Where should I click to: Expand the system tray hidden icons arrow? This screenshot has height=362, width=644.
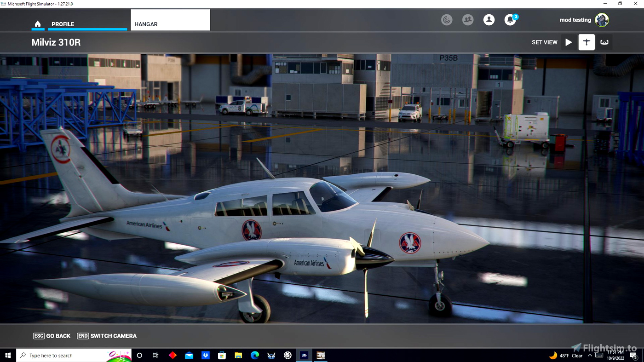[x=589, y=356]
